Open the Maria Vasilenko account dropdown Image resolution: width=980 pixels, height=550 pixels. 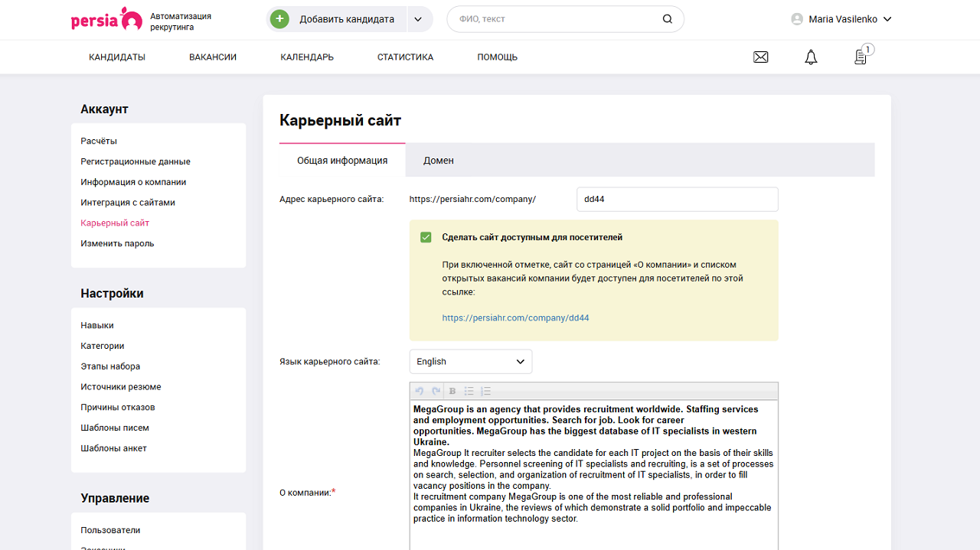[x=841, y=18]
